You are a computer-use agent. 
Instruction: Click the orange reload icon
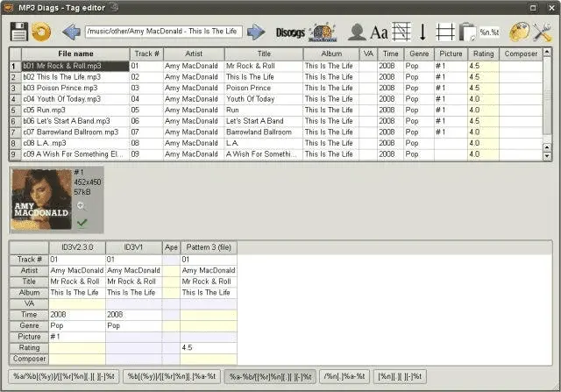pos(41,32)
